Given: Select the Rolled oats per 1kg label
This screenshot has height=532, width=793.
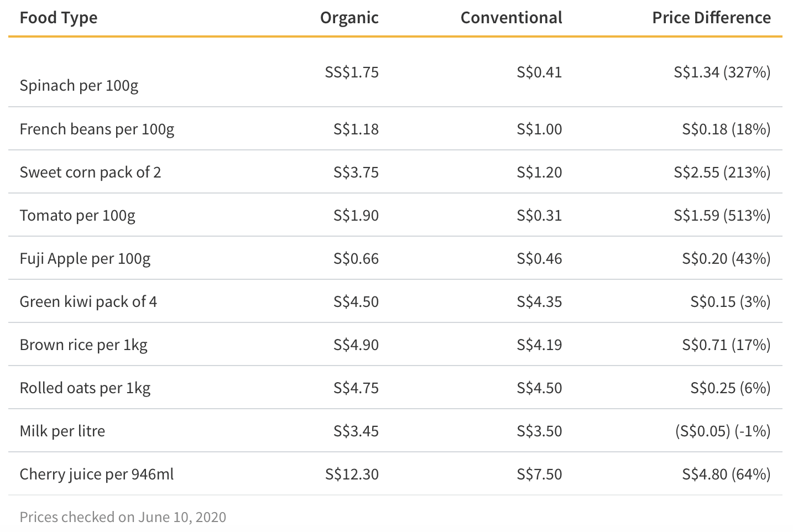Looking at the screenshot, I should coord(85,388).
